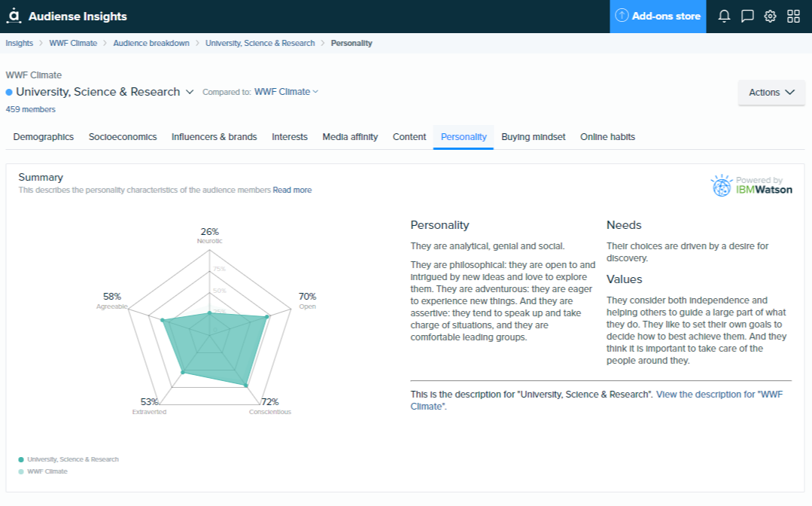Toggle the University, Science & Research legend entry
Viewport: 812px width, 506px height.
[x=68, y=459]
